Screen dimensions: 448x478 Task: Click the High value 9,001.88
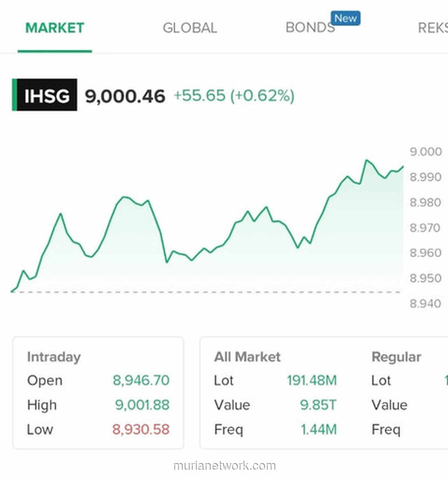point(142,405)
